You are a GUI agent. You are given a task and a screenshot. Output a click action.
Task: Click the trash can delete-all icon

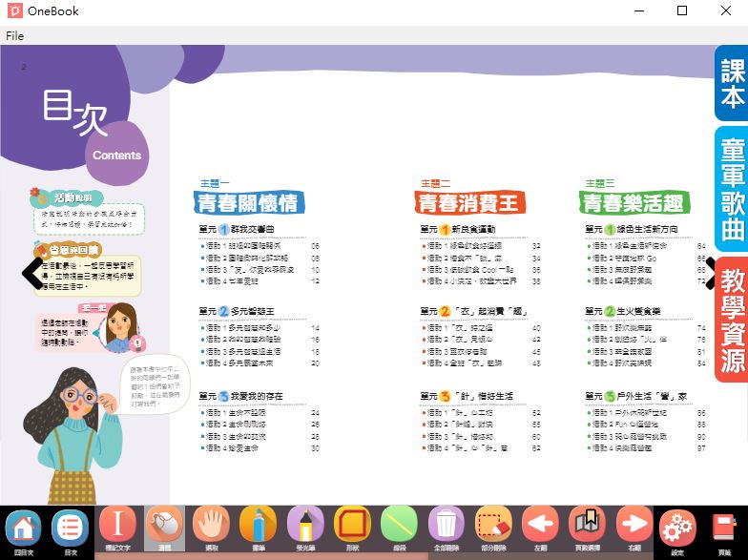tap(446, 524)
